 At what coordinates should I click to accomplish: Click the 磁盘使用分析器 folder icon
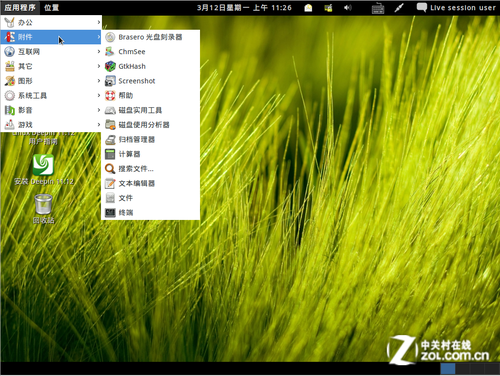coord(110,125)
